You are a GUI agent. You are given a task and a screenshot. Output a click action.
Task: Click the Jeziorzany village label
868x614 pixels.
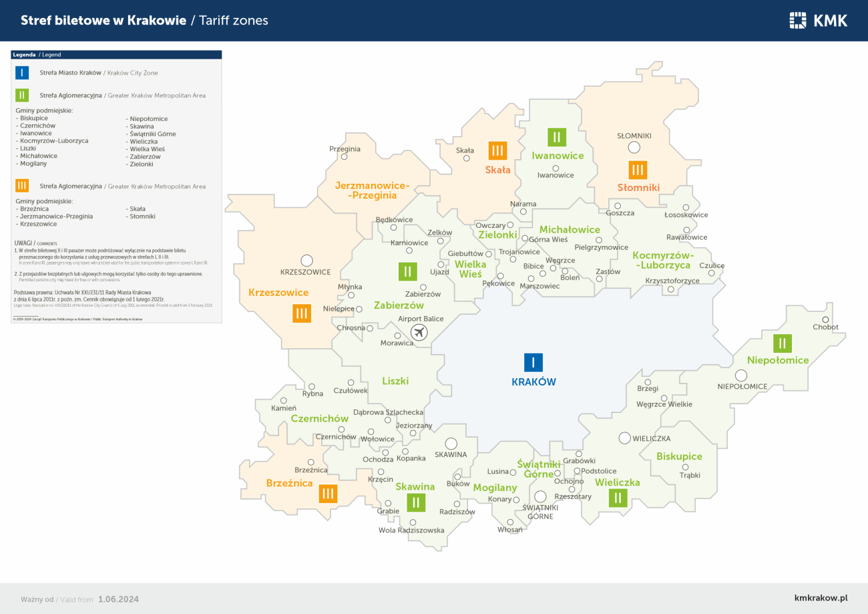tap(414, 426)
